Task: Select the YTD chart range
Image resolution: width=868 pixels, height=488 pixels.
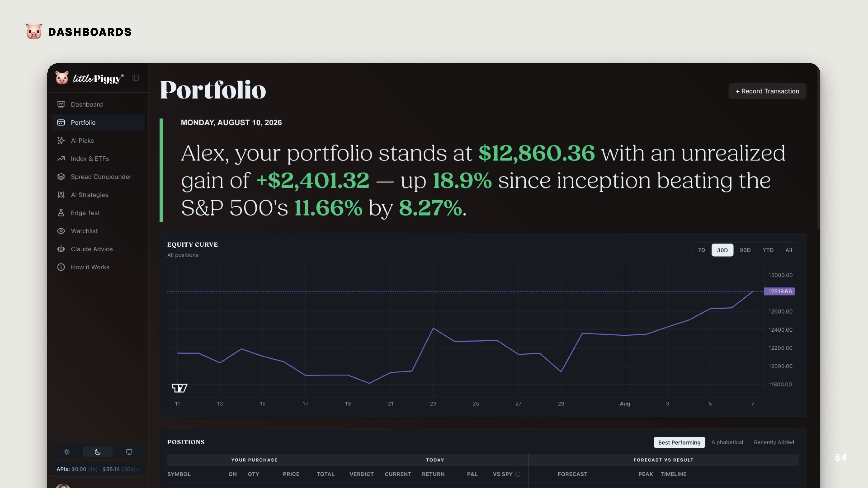Action: point(768,250)
